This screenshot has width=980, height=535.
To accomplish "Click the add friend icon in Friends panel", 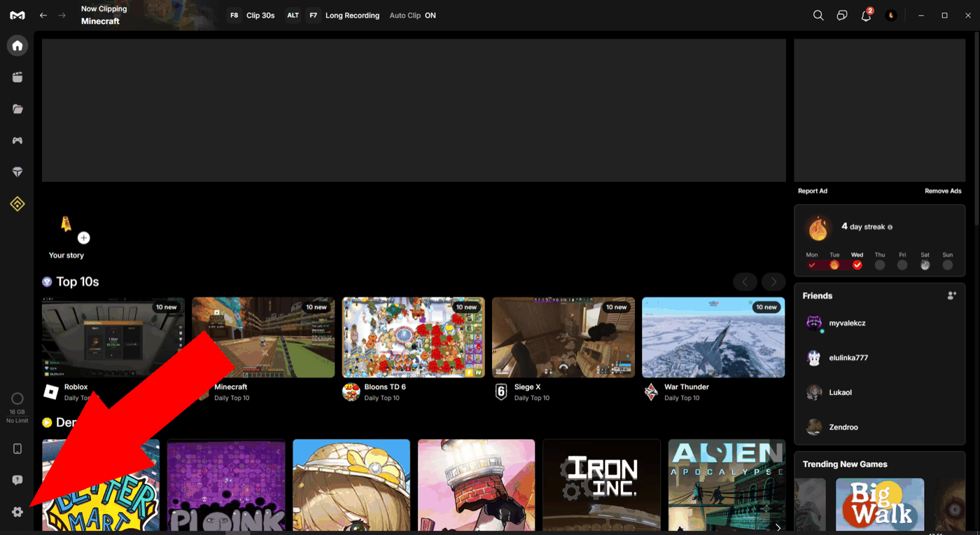I will (952, 296).
